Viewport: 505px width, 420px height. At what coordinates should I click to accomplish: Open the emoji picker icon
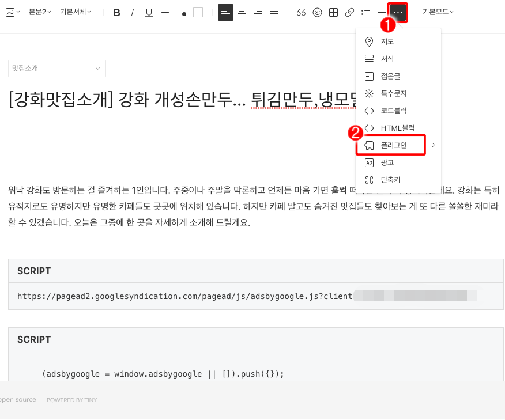point(317,12)
